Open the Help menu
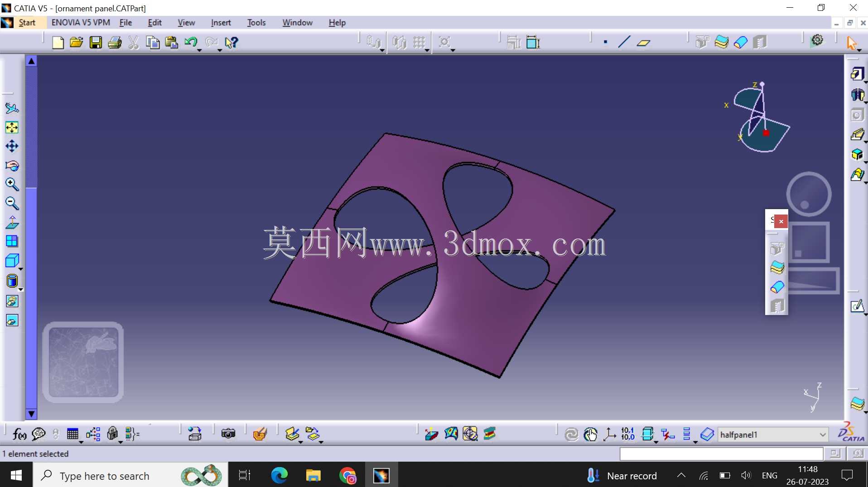Viewport: 868px width, 487px height. pyautogui.click(x=337, y=23)
